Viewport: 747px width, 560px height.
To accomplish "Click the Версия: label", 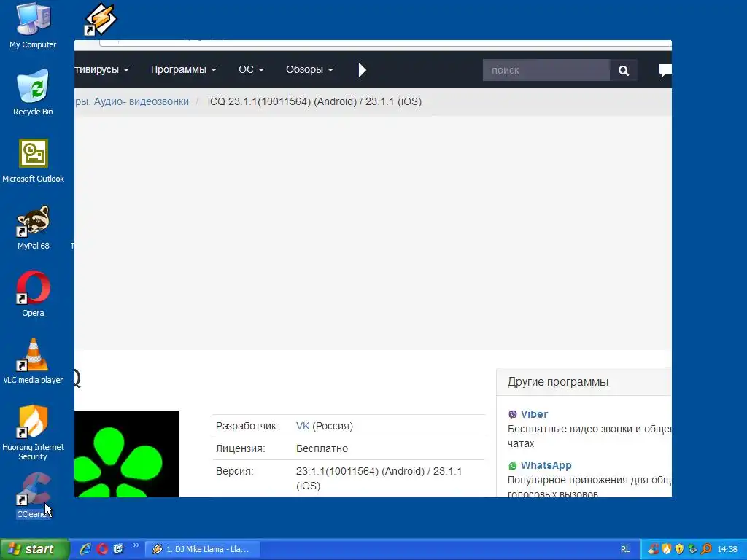I will (x=234, y=471).
